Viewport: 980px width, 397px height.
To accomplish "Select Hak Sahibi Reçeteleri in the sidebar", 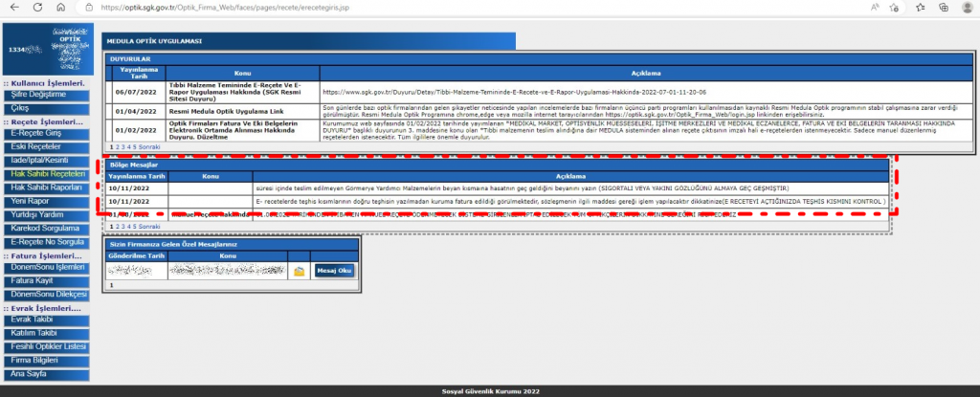I will [48, 174].
